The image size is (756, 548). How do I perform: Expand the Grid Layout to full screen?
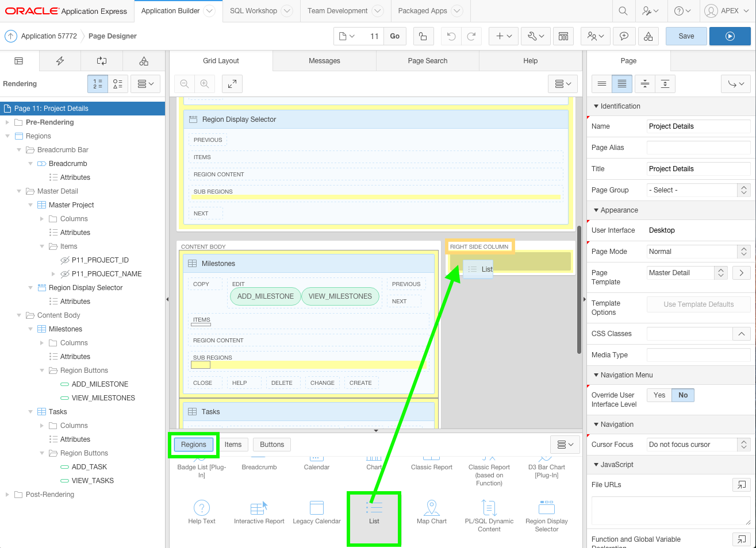point(232,84)
